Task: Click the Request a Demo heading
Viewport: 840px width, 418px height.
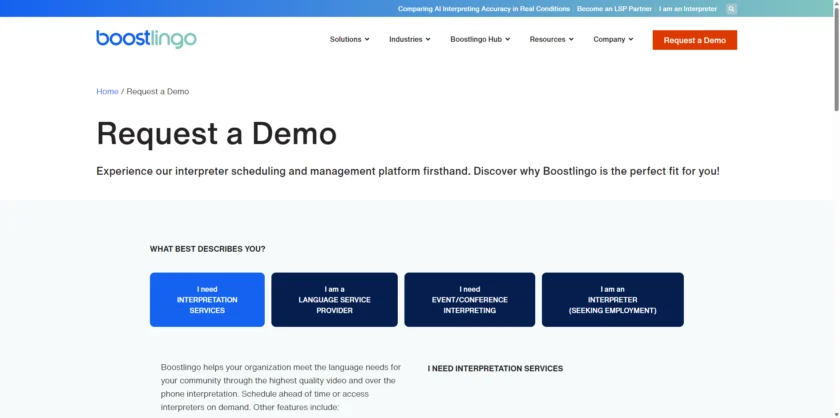Action: (216, 133)
